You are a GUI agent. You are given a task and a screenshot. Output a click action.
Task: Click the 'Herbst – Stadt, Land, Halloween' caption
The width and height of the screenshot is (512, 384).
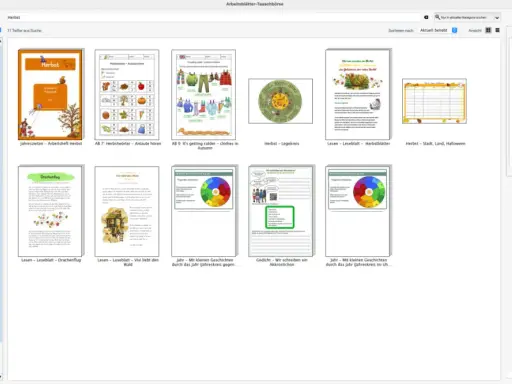point(435,144)
